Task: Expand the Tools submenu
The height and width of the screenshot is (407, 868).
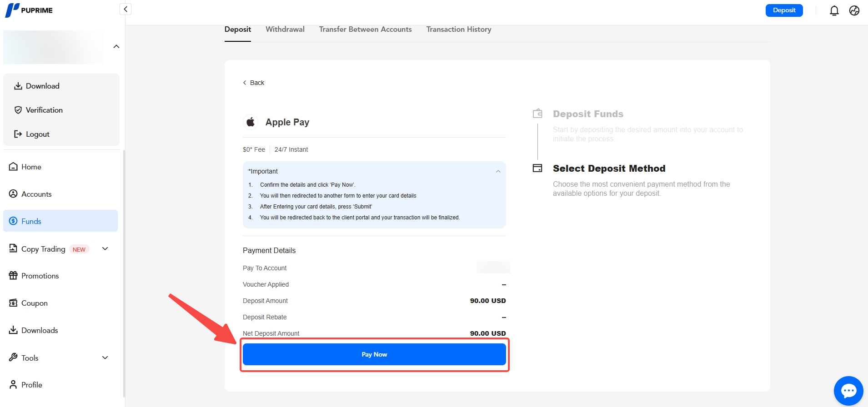Action: 105,357
